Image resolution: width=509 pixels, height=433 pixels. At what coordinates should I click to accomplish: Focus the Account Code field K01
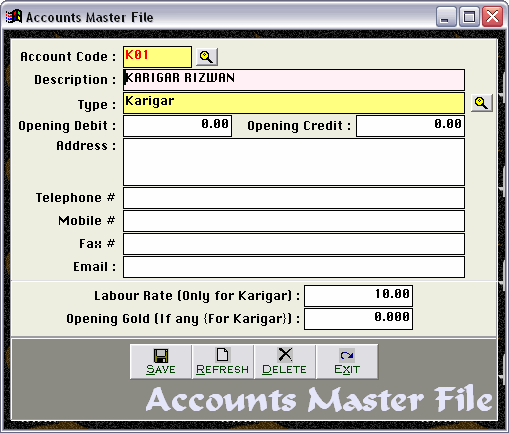[157, 57]
